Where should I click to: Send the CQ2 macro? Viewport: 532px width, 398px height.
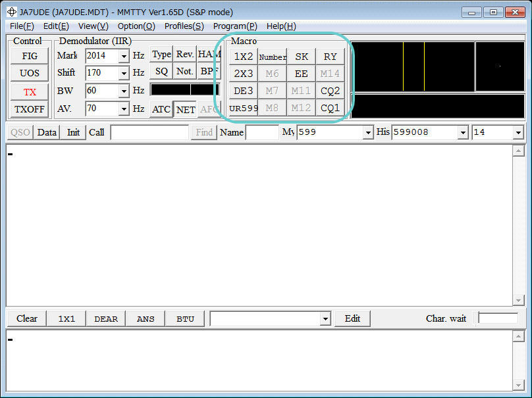pos(330,91)
